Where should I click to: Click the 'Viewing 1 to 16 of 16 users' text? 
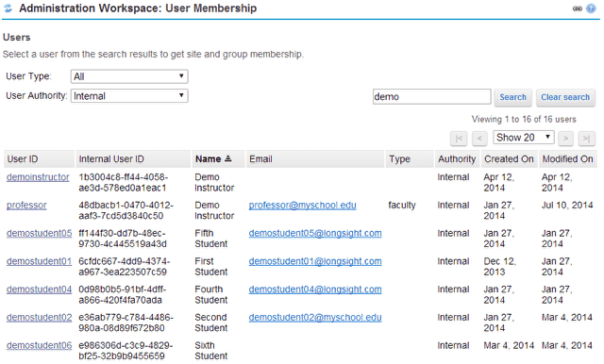pyautogui.click(x=524, y=119)
